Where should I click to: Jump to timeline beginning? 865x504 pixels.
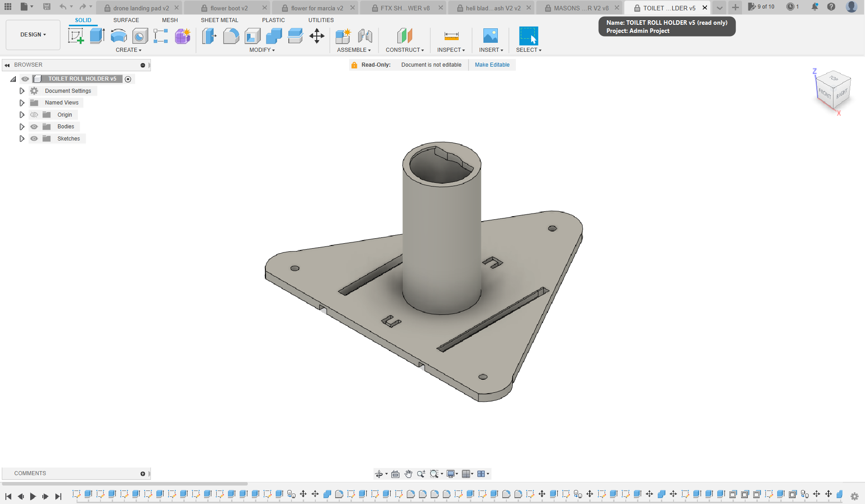[8, 496]
